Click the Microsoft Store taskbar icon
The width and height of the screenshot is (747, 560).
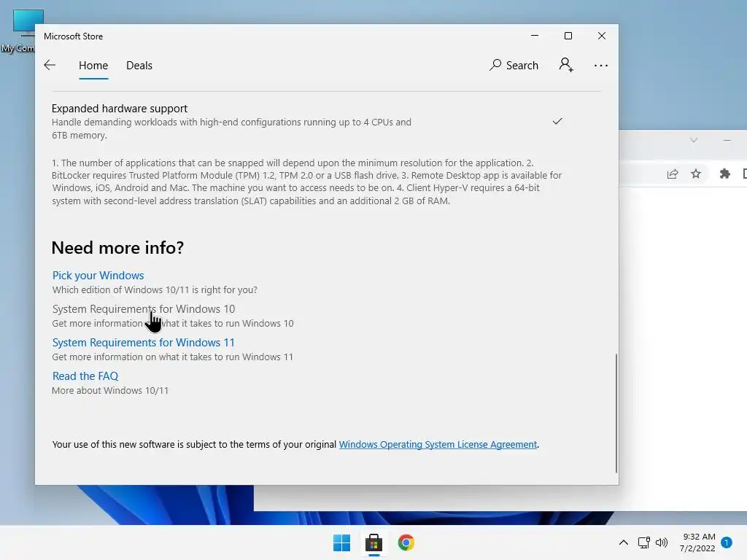374,542
